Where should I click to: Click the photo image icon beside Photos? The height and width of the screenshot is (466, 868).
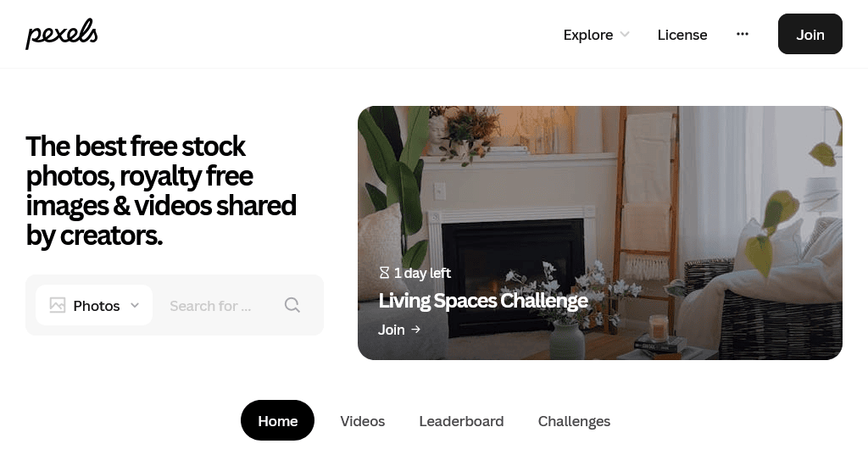58,305
